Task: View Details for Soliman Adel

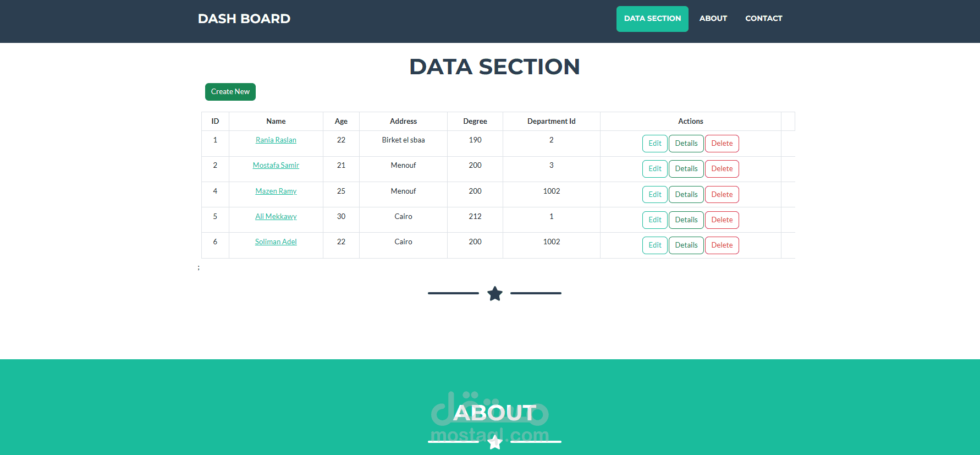Action: tap(686, 245)
